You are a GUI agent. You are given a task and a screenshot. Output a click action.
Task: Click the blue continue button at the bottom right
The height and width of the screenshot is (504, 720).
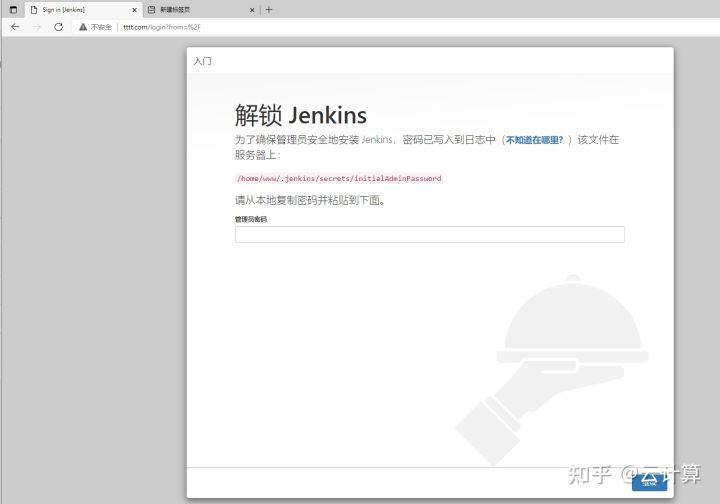[649, 483]
